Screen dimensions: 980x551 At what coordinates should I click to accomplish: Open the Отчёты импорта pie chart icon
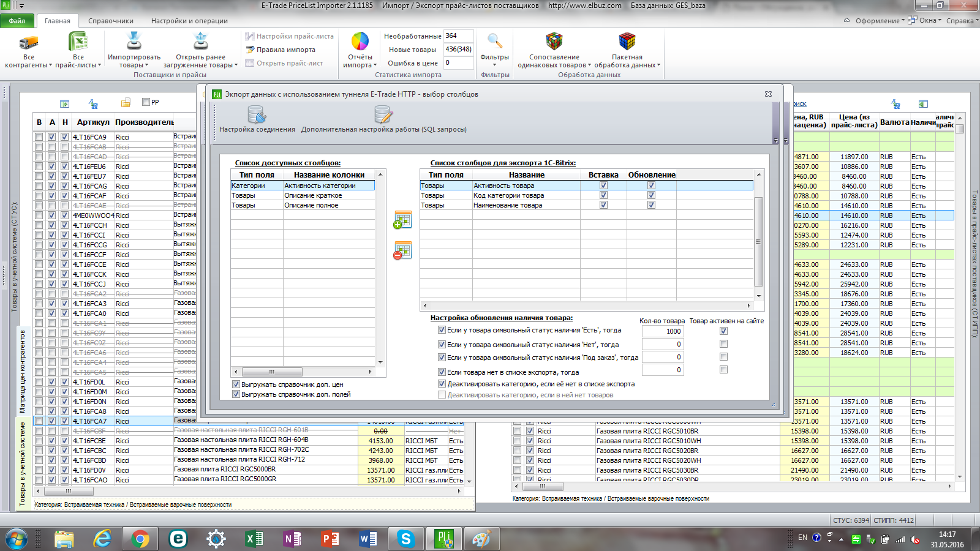pyautogui.click(x=360, y=42)
